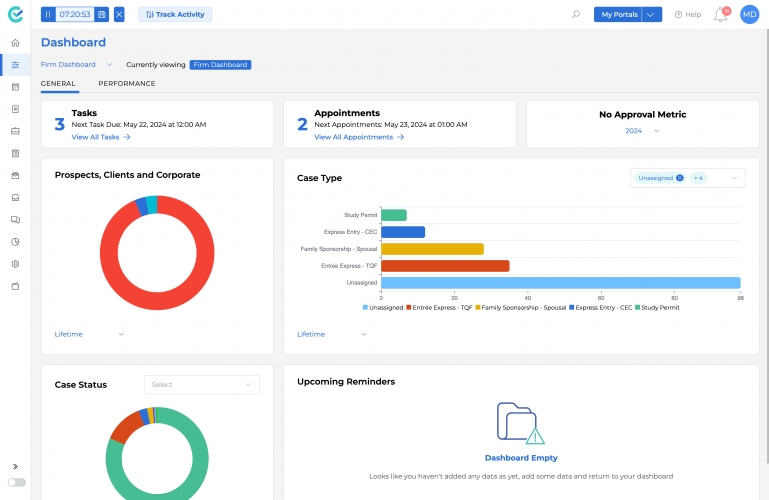Open the inbox tray sidebar icon

coord(16,198)
